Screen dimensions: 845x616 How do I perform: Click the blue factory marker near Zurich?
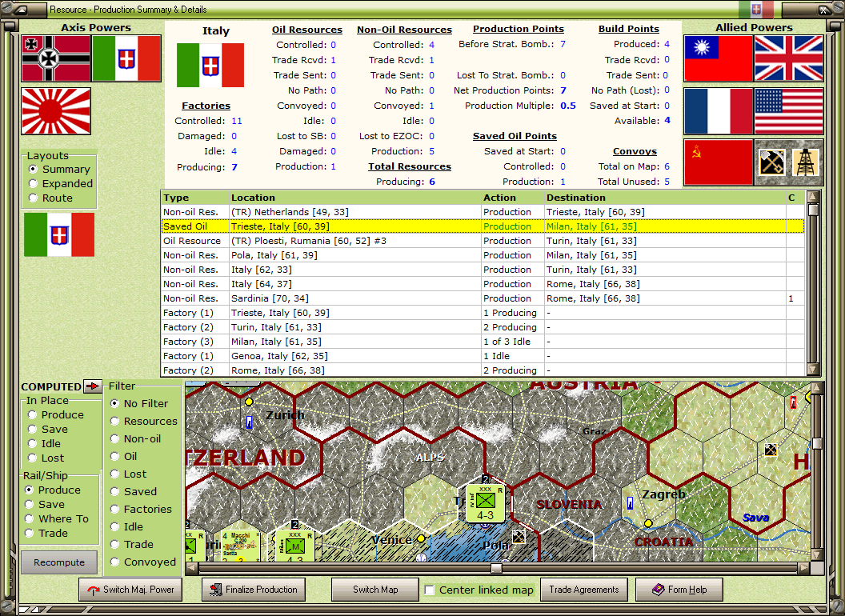coord(249,422)
